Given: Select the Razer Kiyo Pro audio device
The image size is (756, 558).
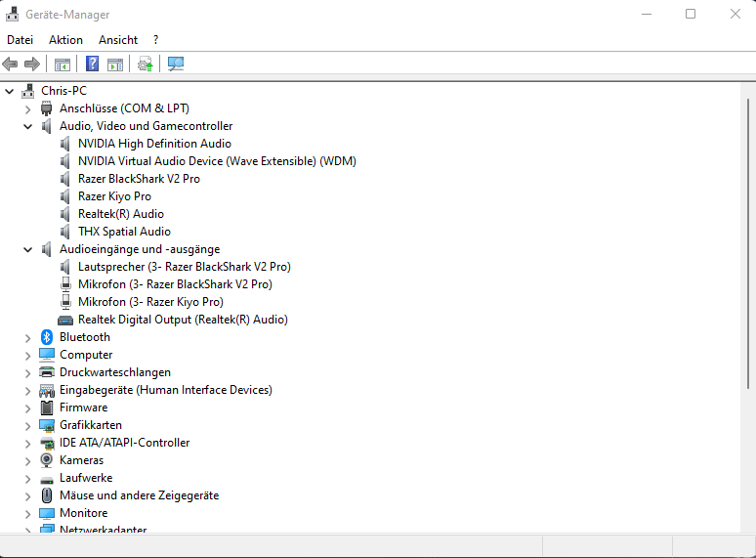Looking at the screenshot, I should (114, 196).
